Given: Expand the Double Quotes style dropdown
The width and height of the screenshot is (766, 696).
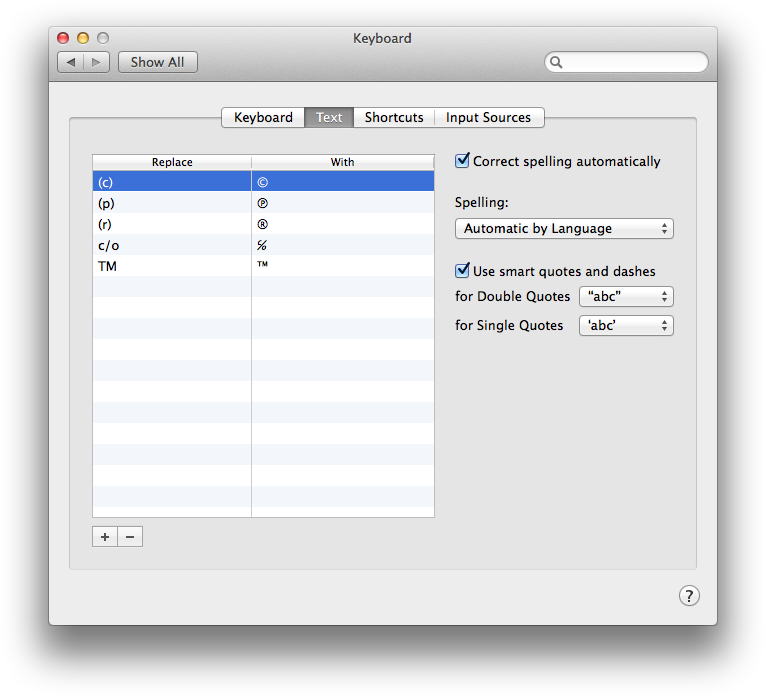Looking at the screenshot, I should click(626, 297).
